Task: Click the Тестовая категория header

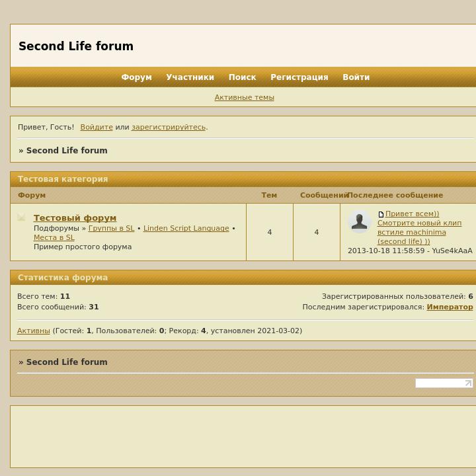Action: [x=63, y=179]
